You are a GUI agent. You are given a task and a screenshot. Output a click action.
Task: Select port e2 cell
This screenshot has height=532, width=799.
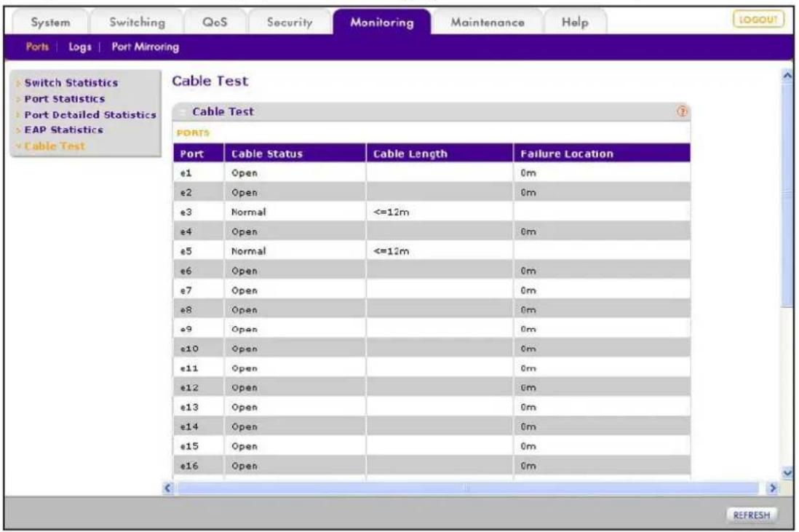(199, 193)
